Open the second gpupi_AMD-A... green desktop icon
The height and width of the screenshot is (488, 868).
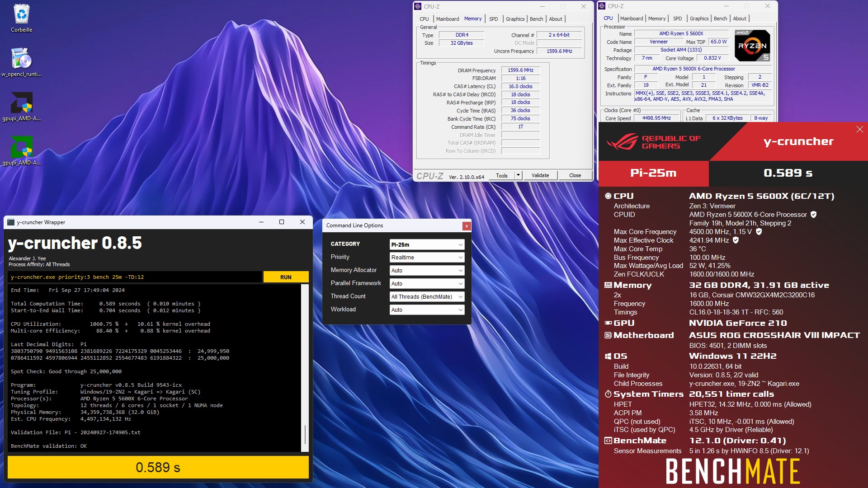coord(21,151)
